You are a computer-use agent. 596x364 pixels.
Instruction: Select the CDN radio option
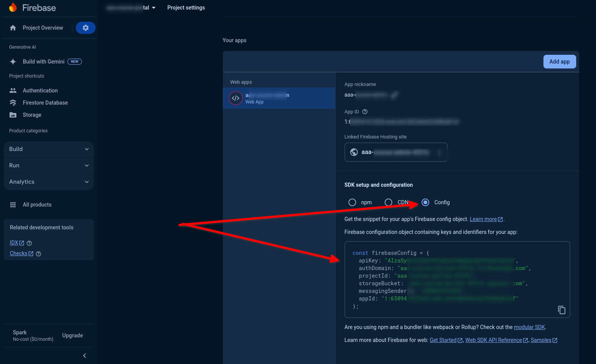[388, 202]
